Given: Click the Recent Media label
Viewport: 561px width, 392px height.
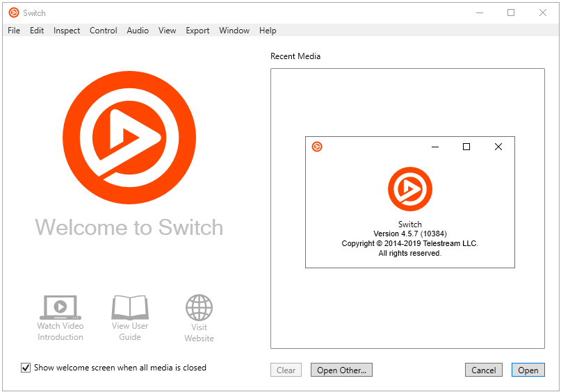Looking at the screenshot, I should tap(295, 56).
